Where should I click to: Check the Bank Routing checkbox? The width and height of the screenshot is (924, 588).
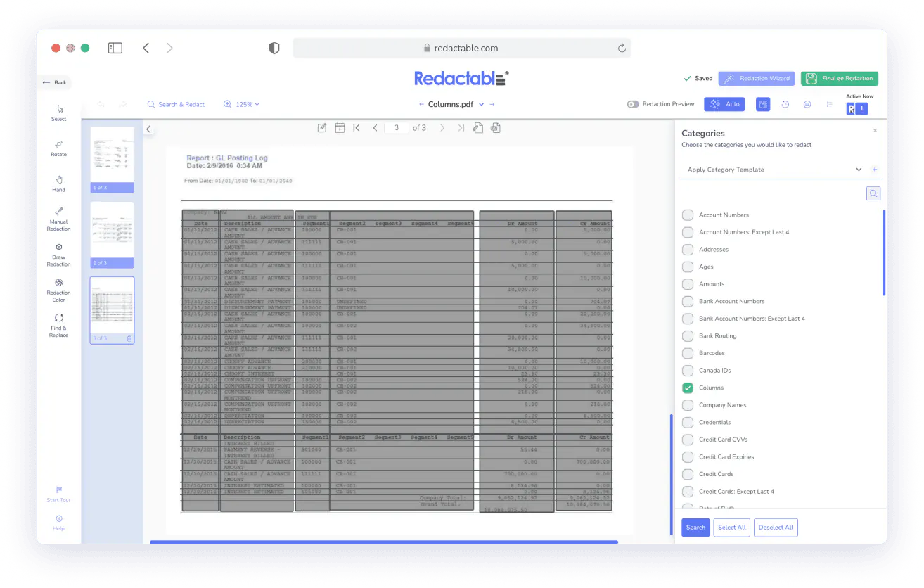tap(688, 336)
